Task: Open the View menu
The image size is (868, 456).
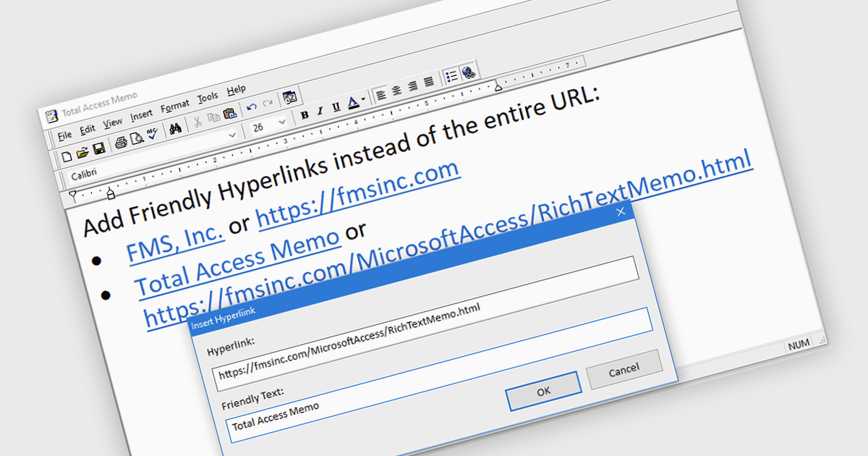Action: pyautogui.click(x=112, y=122)
